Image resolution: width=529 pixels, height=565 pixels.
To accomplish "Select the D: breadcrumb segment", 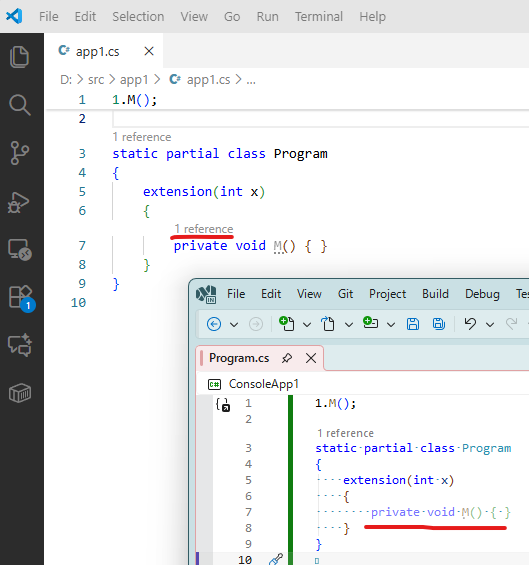I will click(x=66, y=80).
